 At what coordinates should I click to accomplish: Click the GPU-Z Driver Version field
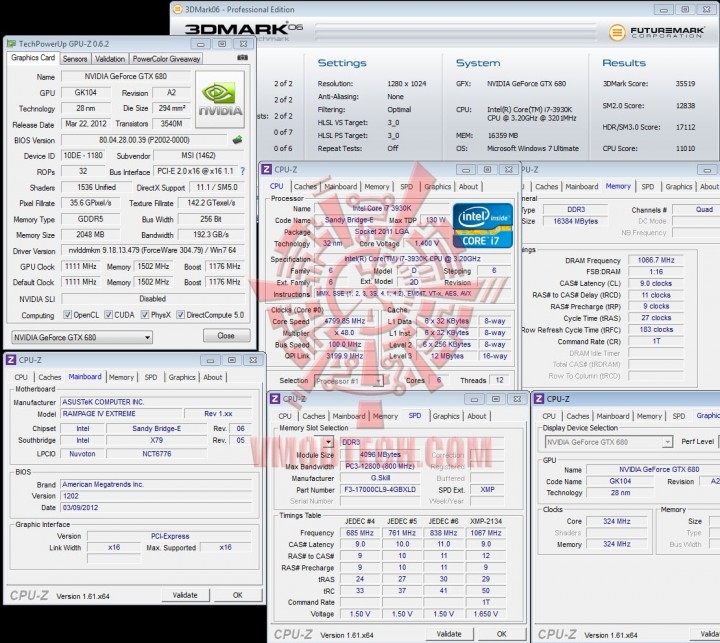[152, 250]
